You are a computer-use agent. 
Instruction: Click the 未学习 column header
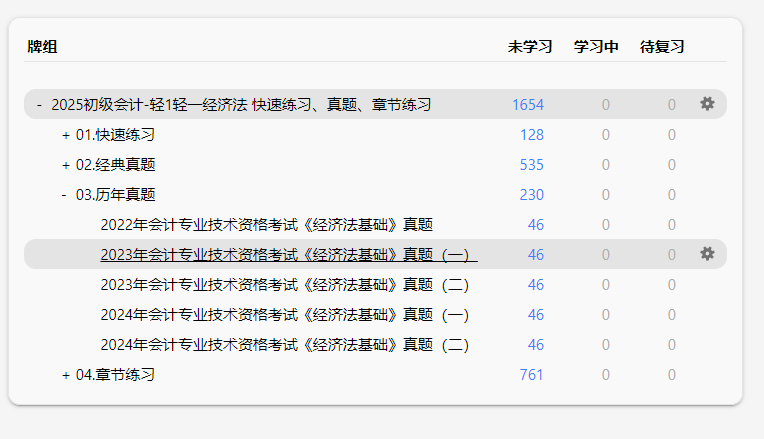click(x=530, y=47)
